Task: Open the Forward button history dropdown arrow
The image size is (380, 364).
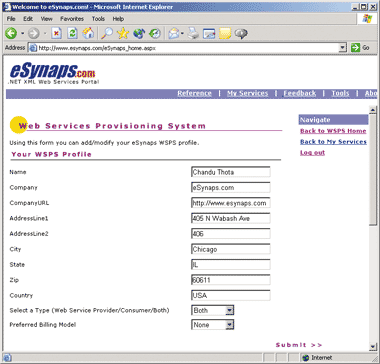Action: click(45, 33)
